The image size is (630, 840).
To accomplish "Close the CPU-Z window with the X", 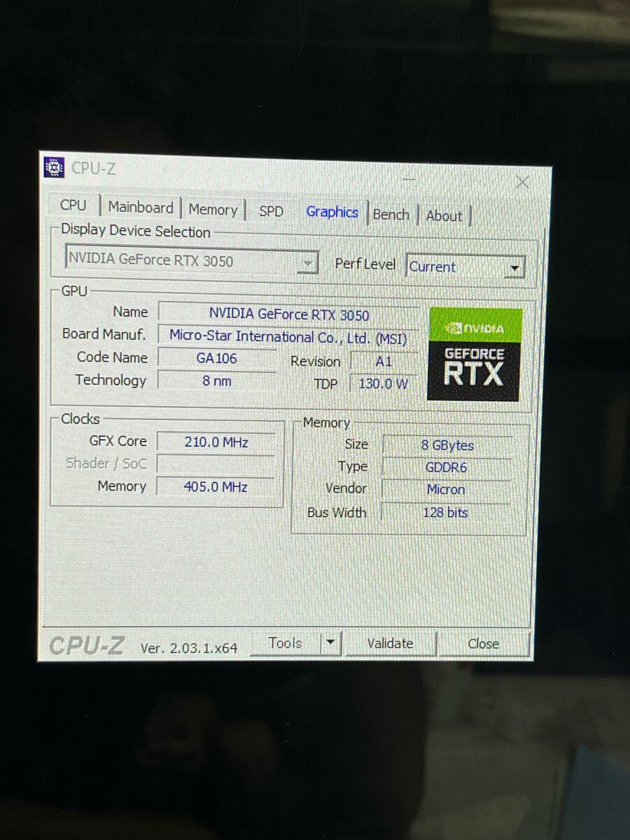I will 522,183.
